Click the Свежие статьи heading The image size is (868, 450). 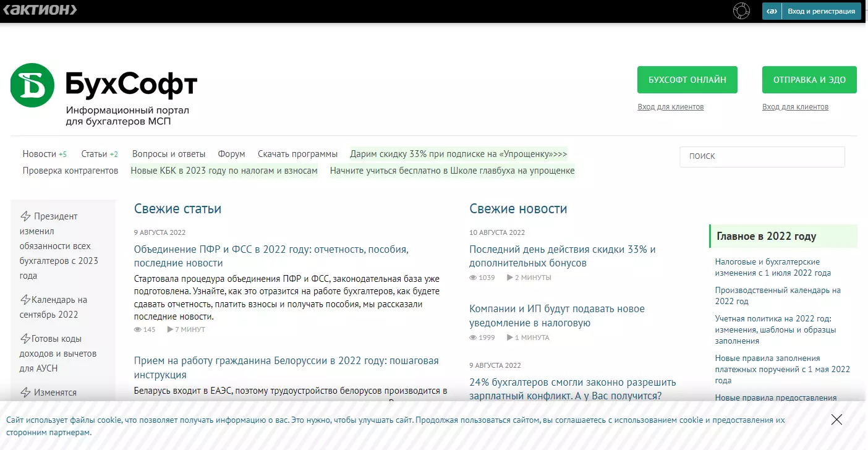[x=177, y=209]
